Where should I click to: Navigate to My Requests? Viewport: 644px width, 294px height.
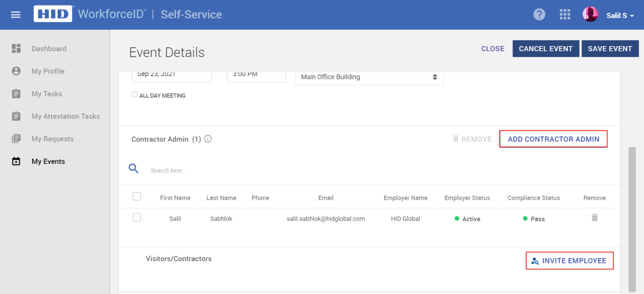tap(53, 139)
